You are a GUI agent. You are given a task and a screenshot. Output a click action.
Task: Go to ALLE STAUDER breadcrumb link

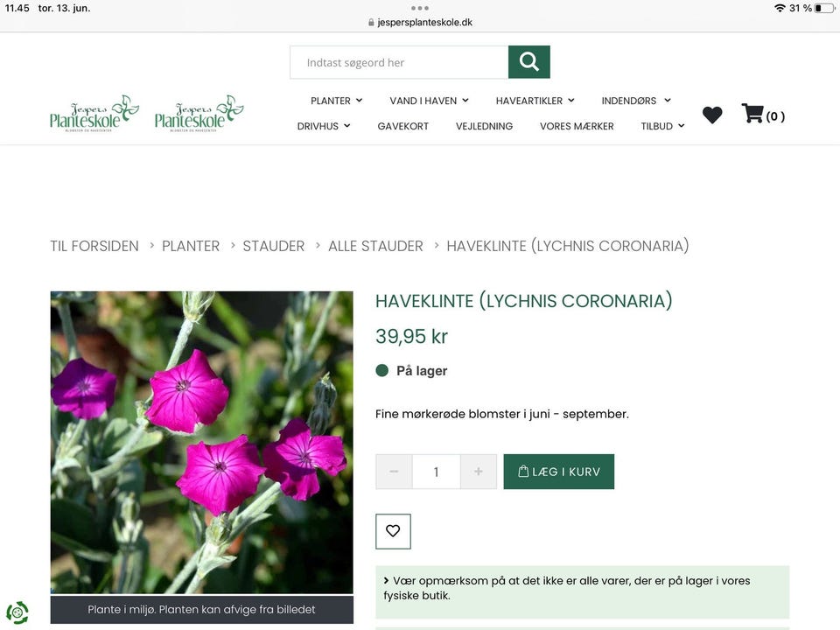point(375,246)
